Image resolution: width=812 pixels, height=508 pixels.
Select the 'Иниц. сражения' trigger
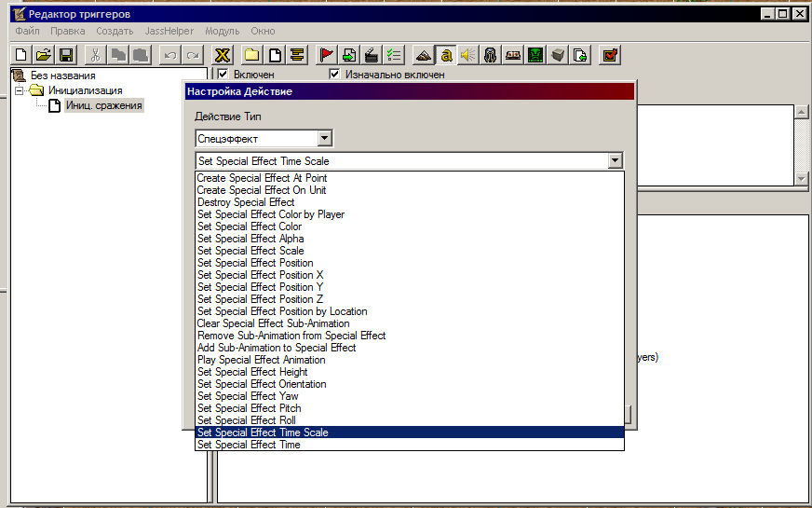103,105
